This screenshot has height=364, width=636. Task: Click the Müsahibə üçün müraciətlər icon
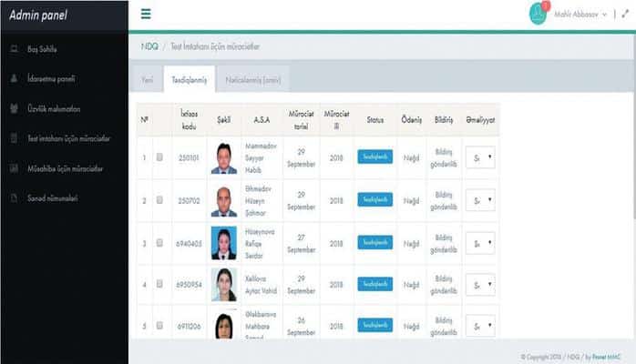coord(14,168)
